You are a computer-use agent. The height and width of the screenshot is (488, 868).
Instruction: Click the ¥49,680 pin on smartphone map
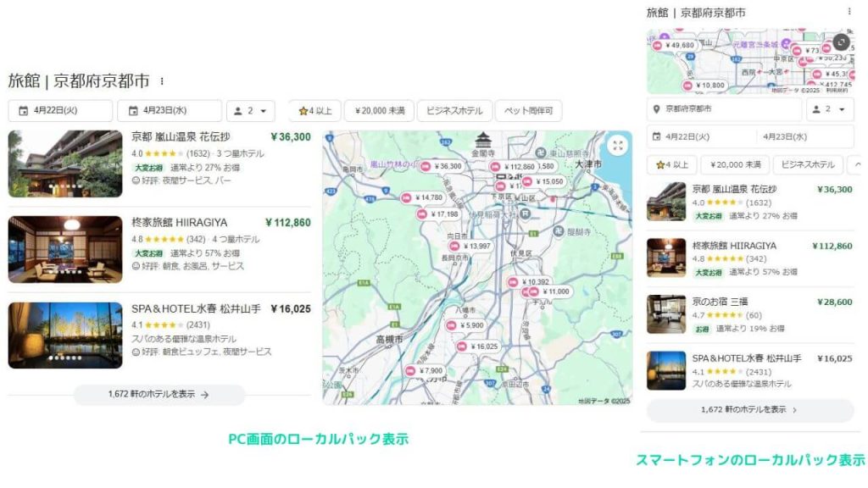tap(674, 46)
